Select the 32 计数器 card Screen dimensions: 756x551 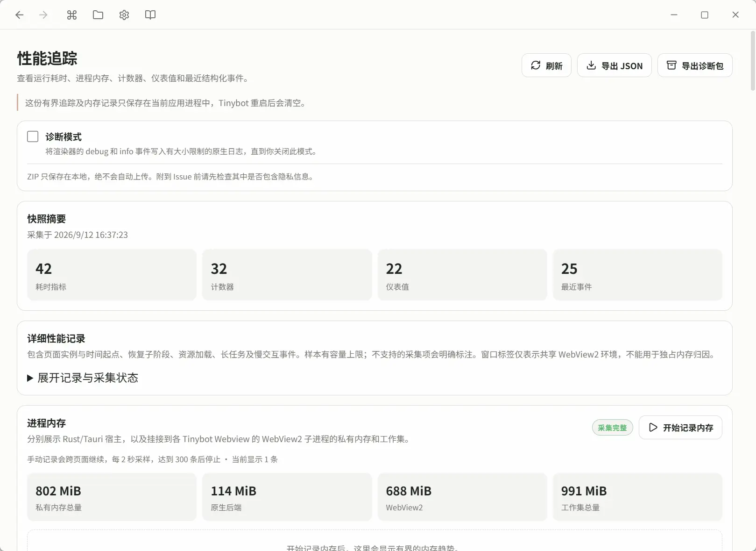tap(287, 275)
